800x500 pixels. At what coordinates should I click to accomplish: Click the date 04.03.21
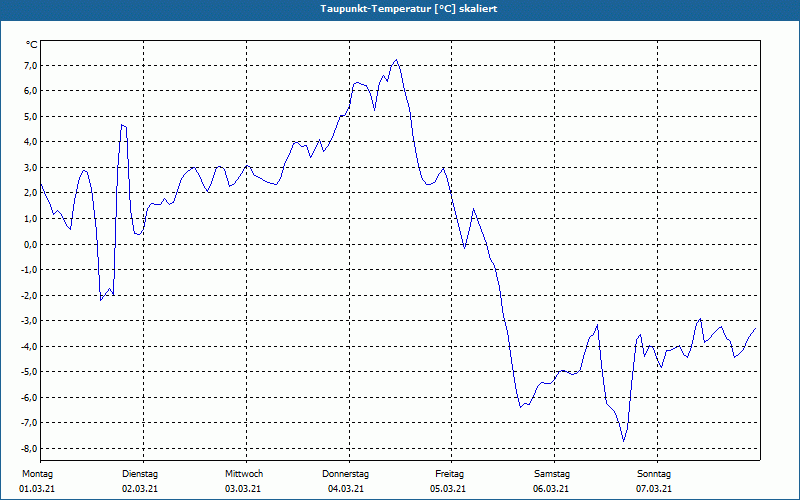[x=346, y=489]
